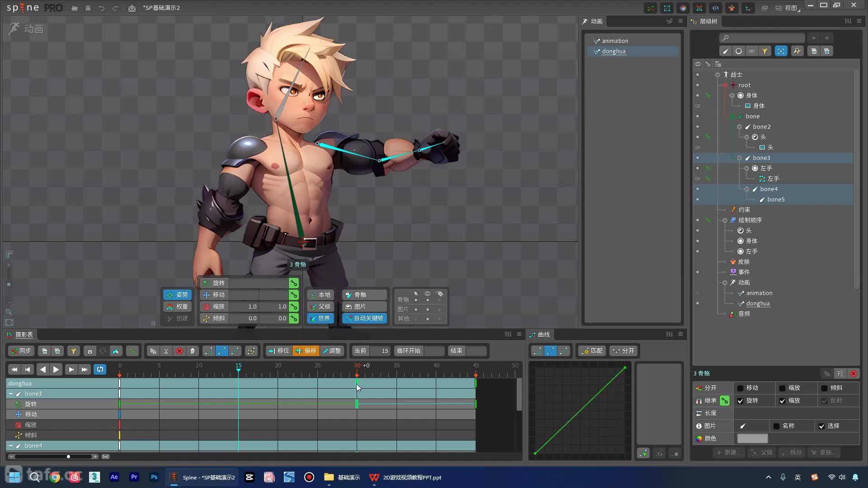Collapse the 战士 skeleton node

(x=718, y=75)
